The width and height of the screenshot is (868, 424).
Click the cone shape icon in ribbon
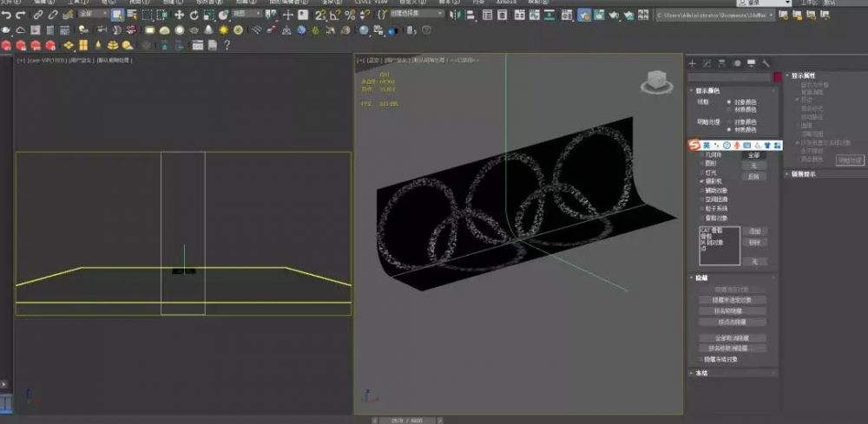click(x=208, y=29)
